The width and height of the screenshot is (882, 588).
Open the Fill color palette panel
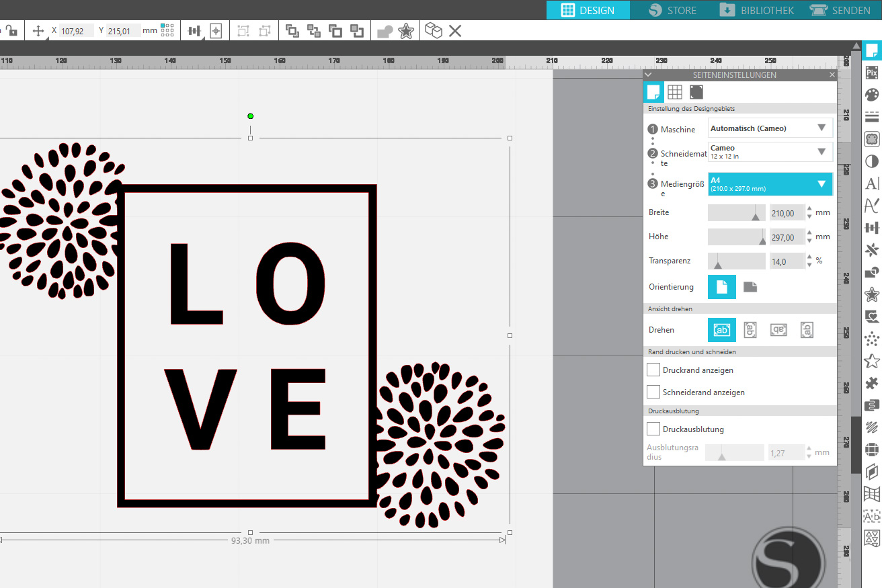click(x=872, y=95)
